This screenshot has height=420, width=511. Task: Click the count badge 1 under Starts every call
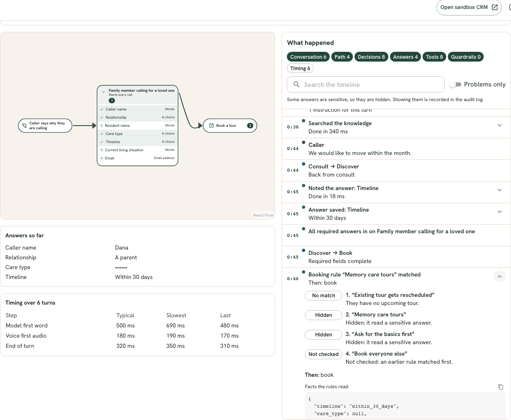112,100
